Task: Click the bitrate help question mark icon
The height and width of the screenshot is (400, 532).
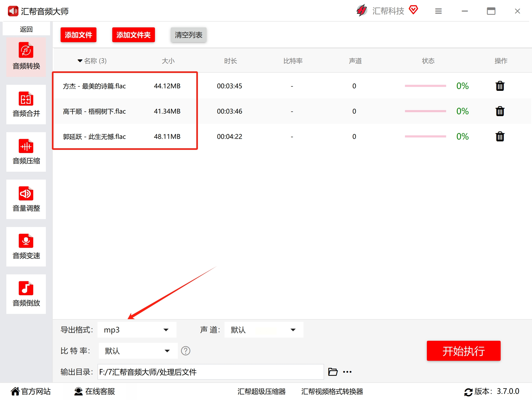Action: click(x=186, y=351)
